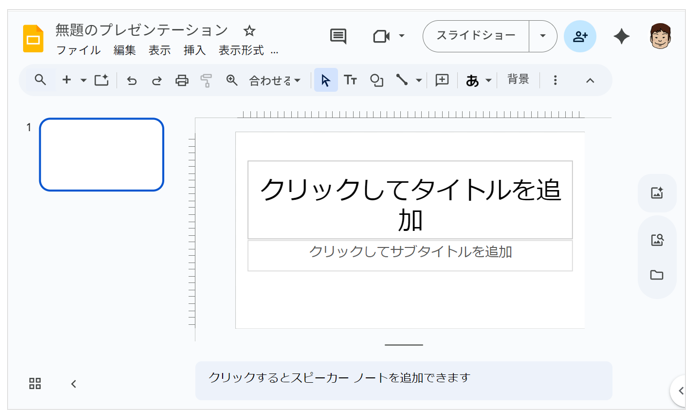Open the toolbar three-dot overflow menu
Image resolution: width=692 pixels, height=419 pixels.
tap(555, 80)
